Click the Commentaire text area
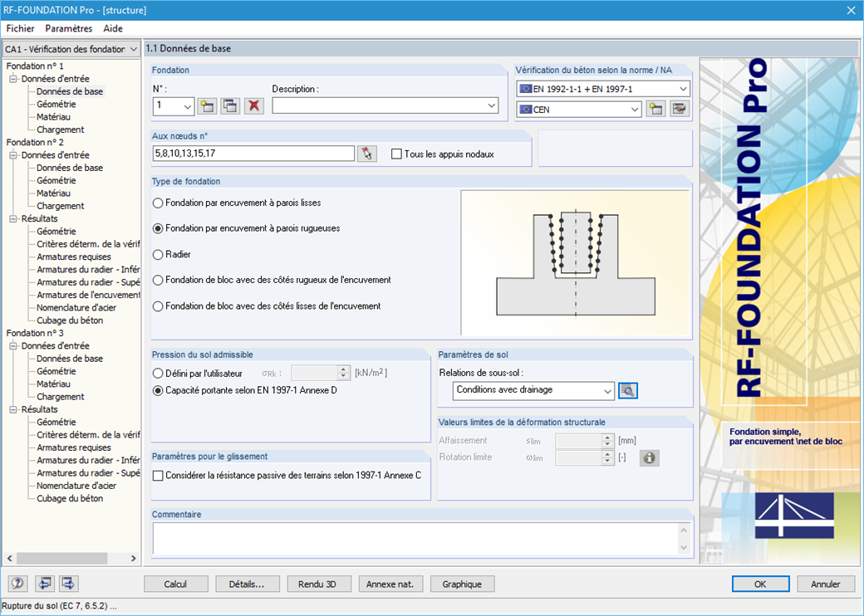This screenshot has height=616, width=864. coord(415,539)
